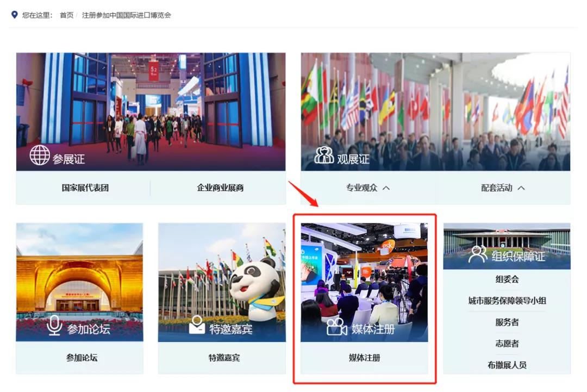This screenshot has height=392, width=587.
Task: Click the location pin icon in breadcrumb
Action: pyautogui.click(x=15, y=15)
